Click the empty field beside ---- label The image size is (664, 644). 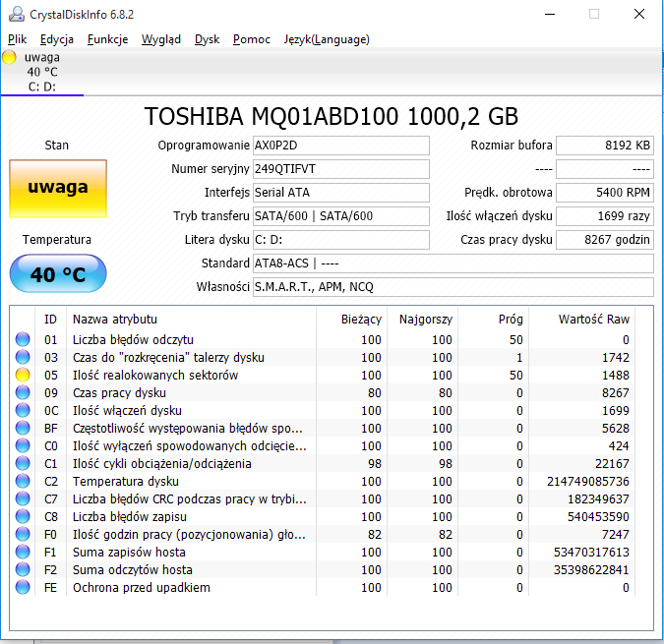pyautogui.click(x=605, y=169)
